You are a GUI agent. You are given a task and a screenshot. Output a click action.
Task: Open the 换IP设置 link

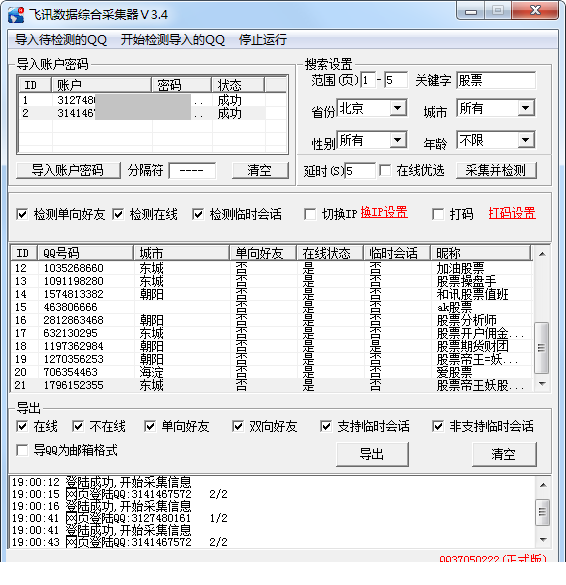(x=384, y=212)
